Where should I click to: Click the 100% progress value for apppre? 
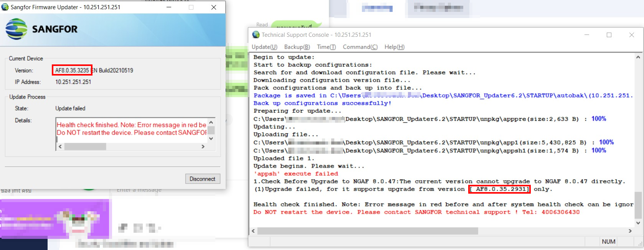click(599, 119)
